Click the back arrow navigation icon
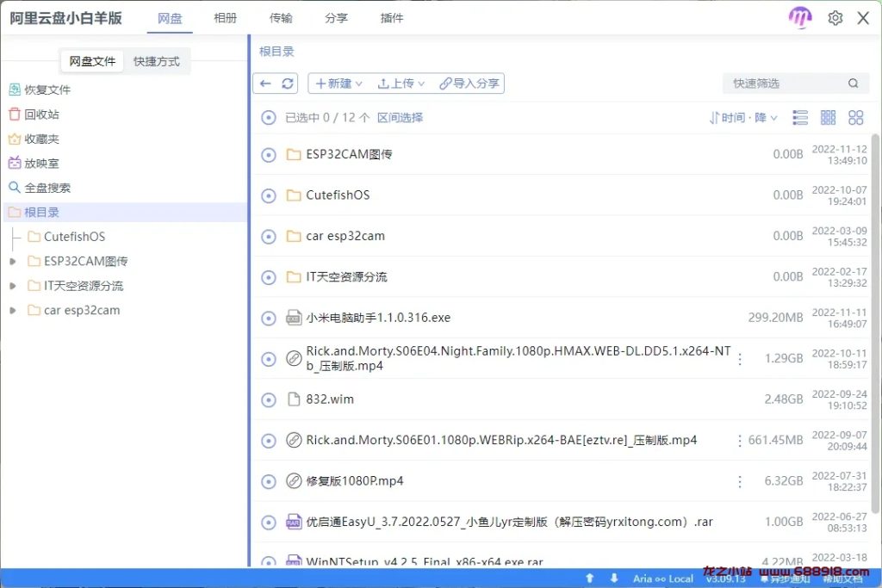Screen dimensions: 882x588 (x=265, y=84)
